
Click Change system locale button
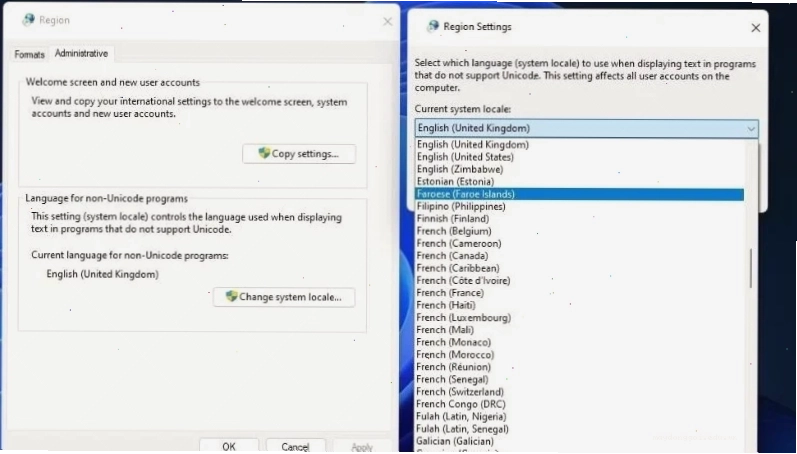point(284,297)
